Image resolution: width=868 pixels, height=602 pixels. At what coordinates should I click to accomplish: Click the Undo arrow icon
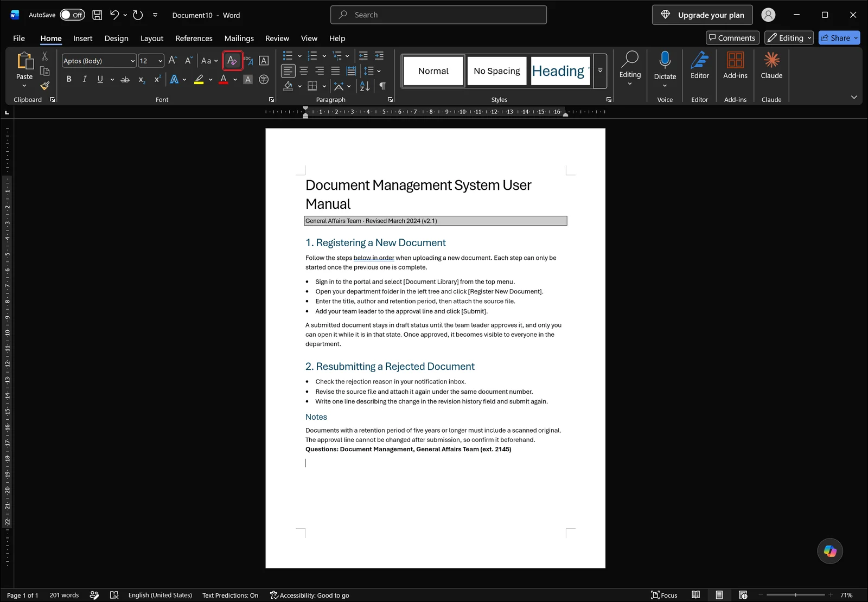click(x=114, y=15)
